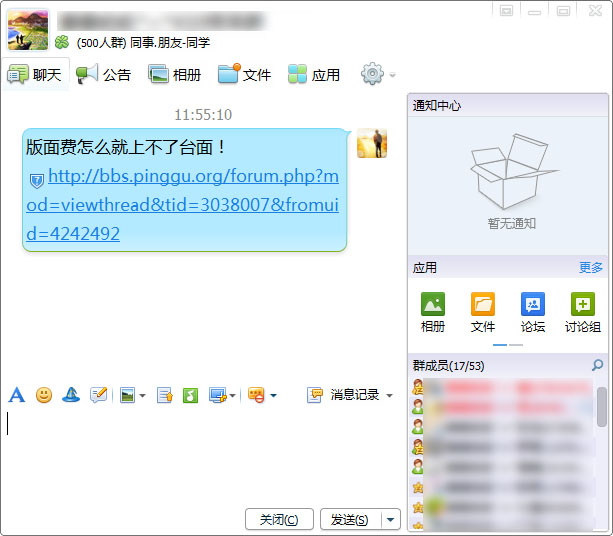613x536 pixels.
Task: Expand the gear settings dropdown arrow
Action: coord(393,74)
